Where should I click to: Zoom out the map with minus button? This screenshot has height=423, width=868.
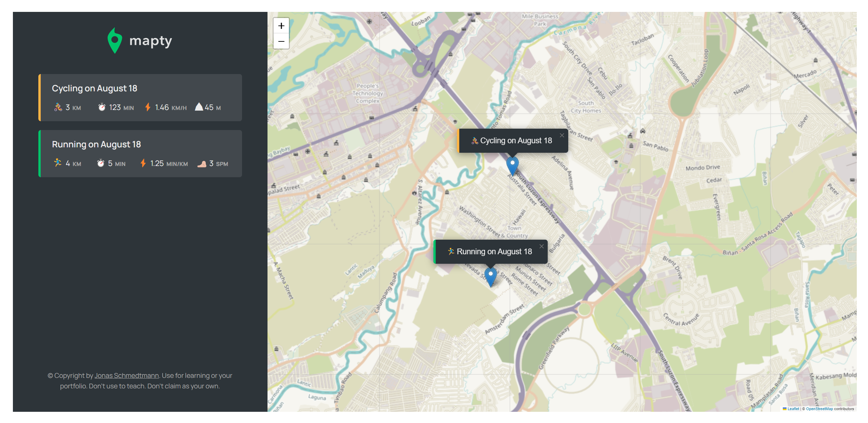click(281, 41)
